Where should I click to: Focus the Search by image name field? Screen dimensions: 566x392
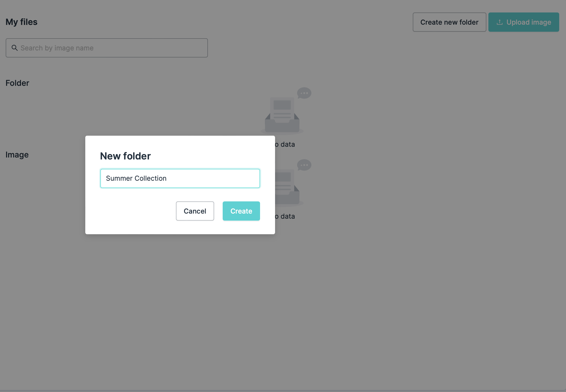point(113,48)
